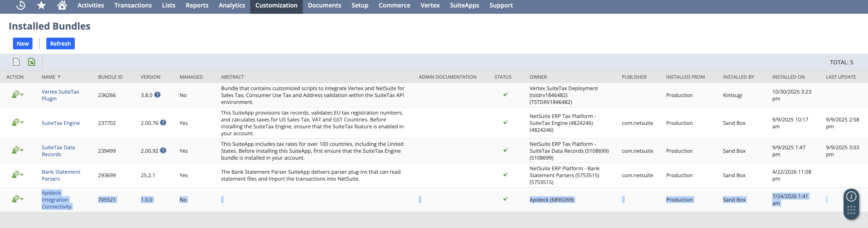Click update badge next to version 2.00.76
The image size is (868, 228).
[163, 123]
